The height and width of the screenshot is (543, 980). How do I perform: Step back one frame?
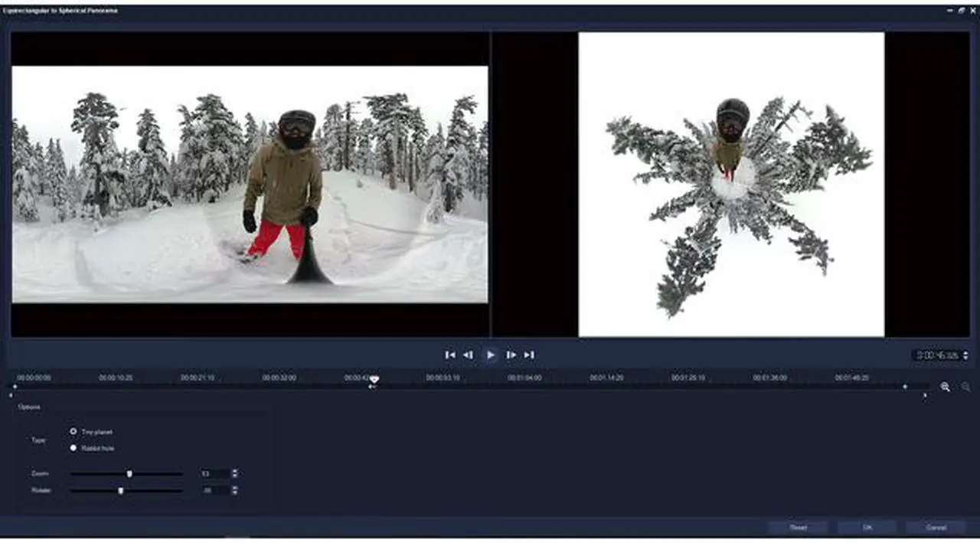[469, 355]
